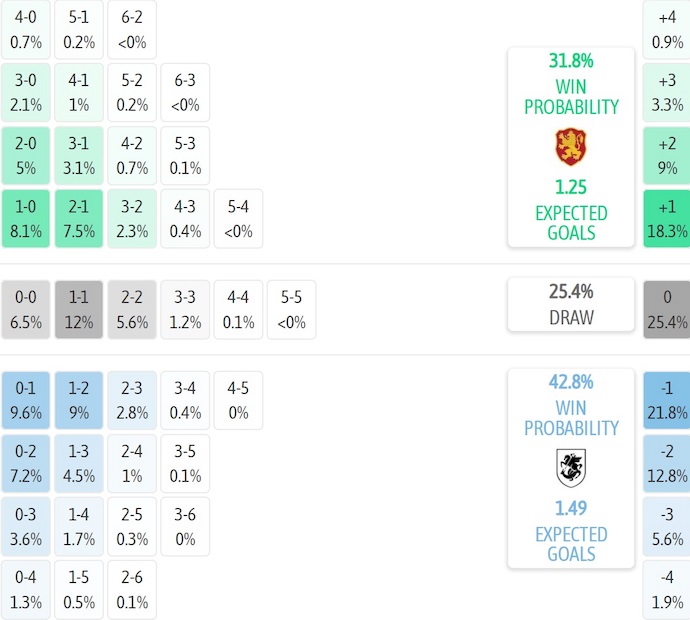Select the -1 goal margin tile

667,400
